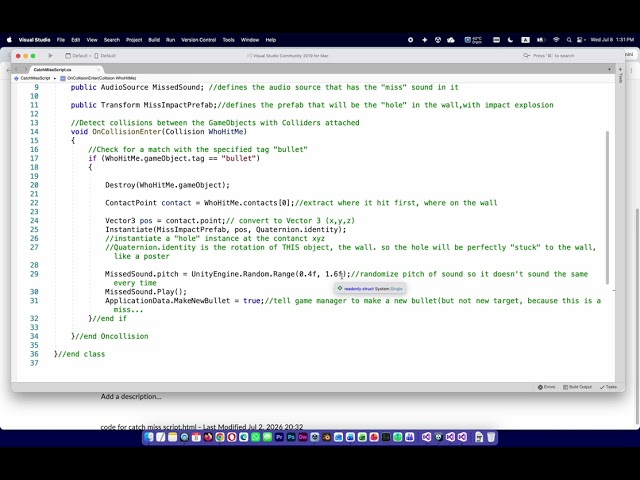Click the Add a description field behind window
This screenshot has height=480, width=640.
point(131,396)
